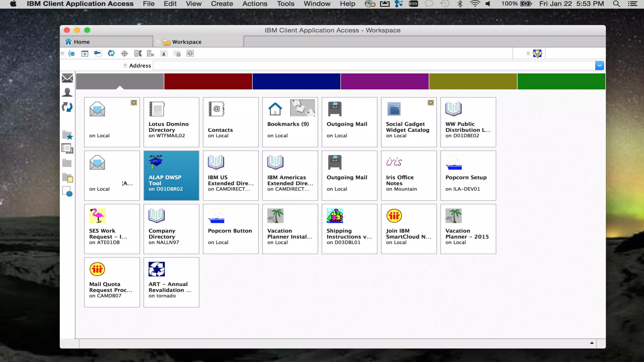The height and width of the screenshot is (362, 644).
Task: Open the Favorites folder with star sidebar icon
Action: (x=67, y=135)
